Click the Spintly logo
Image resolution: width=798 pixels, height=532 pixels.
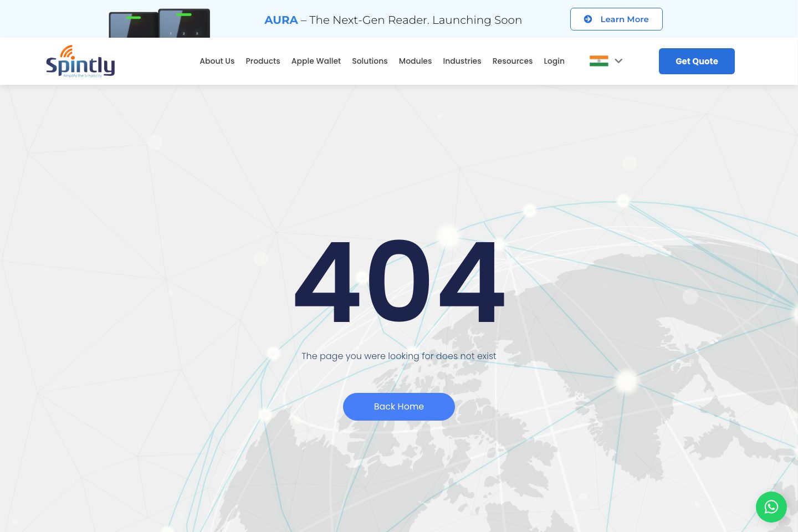pyautogui.click(x=80, y=62)
